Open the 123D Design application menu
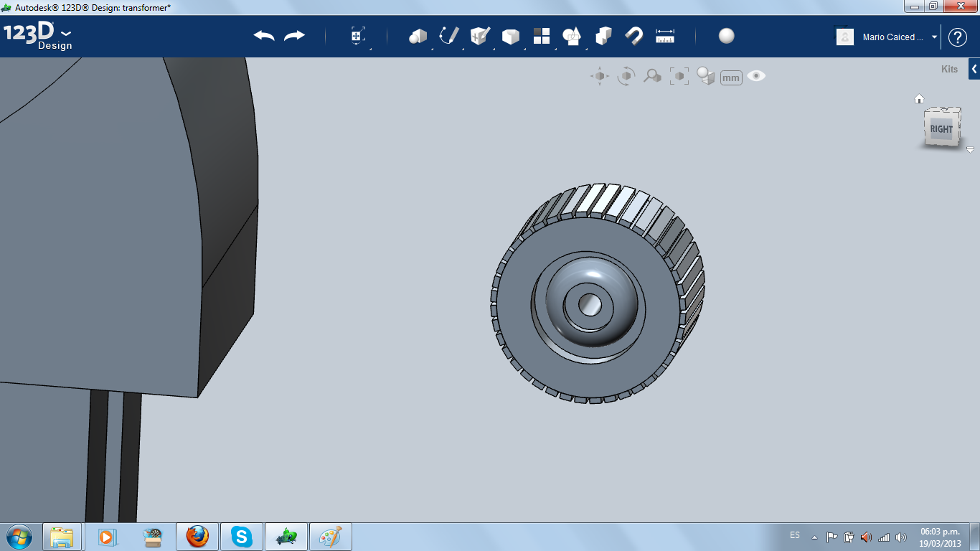 [38, 37]
